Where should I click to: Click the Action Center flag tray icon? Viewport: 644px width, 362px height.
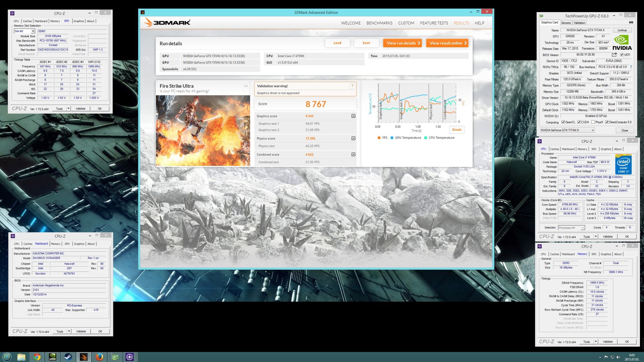606,357
